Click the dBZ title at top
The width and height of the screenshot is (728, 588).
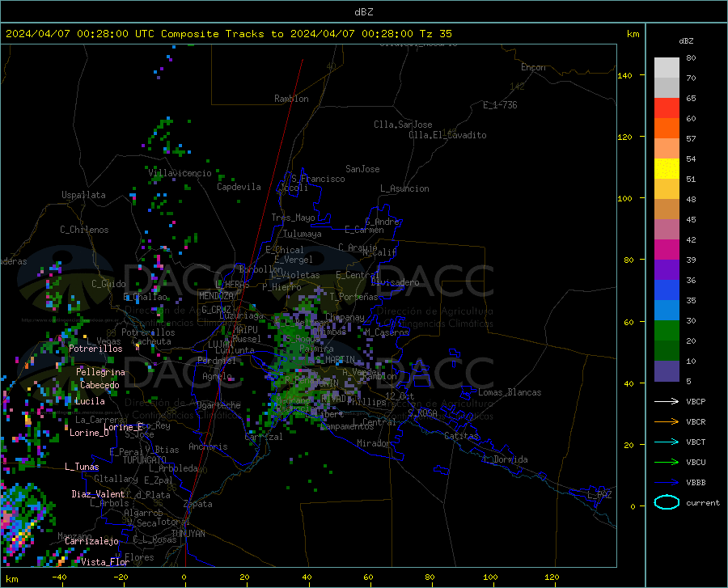click(363, 12)
